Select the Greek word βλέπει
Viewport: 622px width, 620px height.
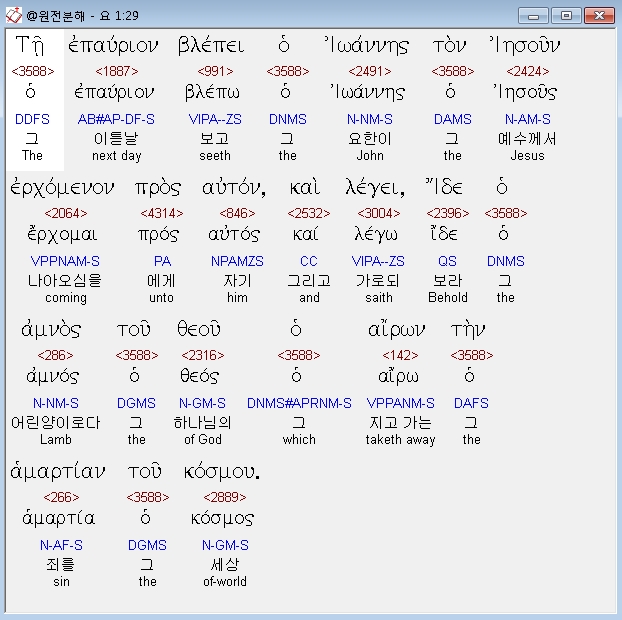pyautogui.click(x=211, y=45)
